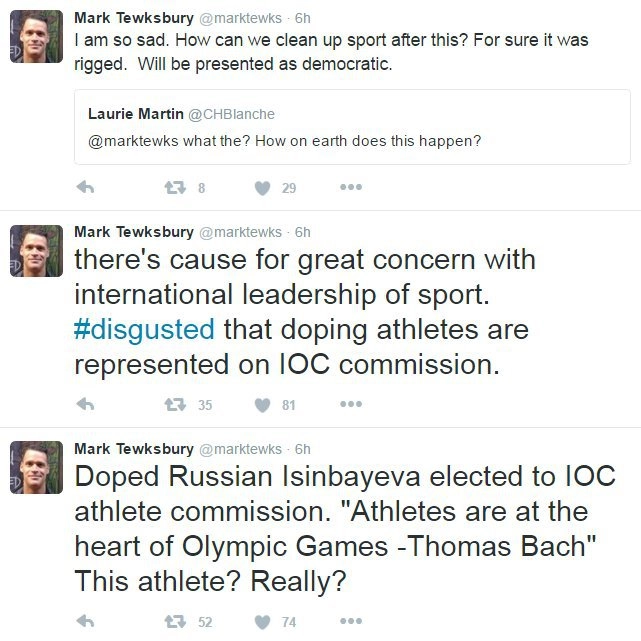The width and height of the screenshot is (641, 641).
Task: Like the #disgusted tweet with 81 likes
Action: 263,404
